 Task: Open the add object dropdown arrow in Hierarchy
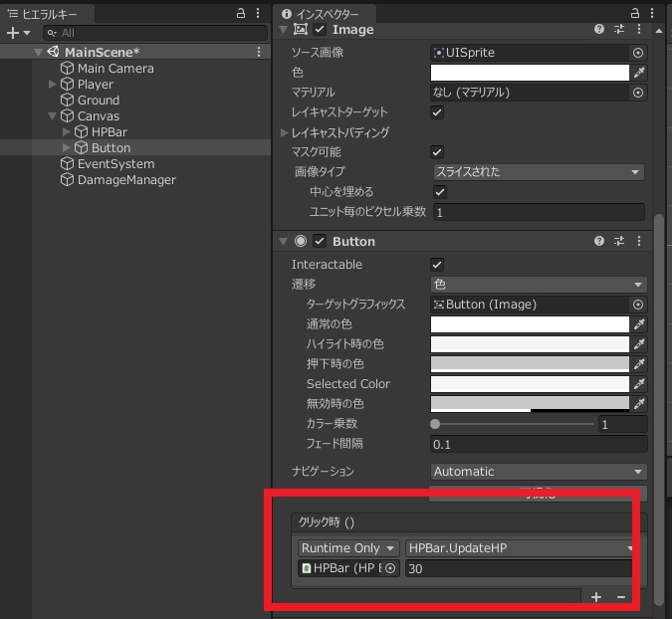coord(27,33)
